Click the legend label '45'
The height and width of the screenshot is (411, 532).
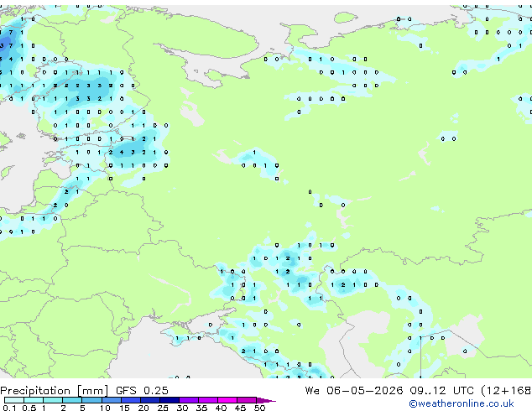[240, 408]
